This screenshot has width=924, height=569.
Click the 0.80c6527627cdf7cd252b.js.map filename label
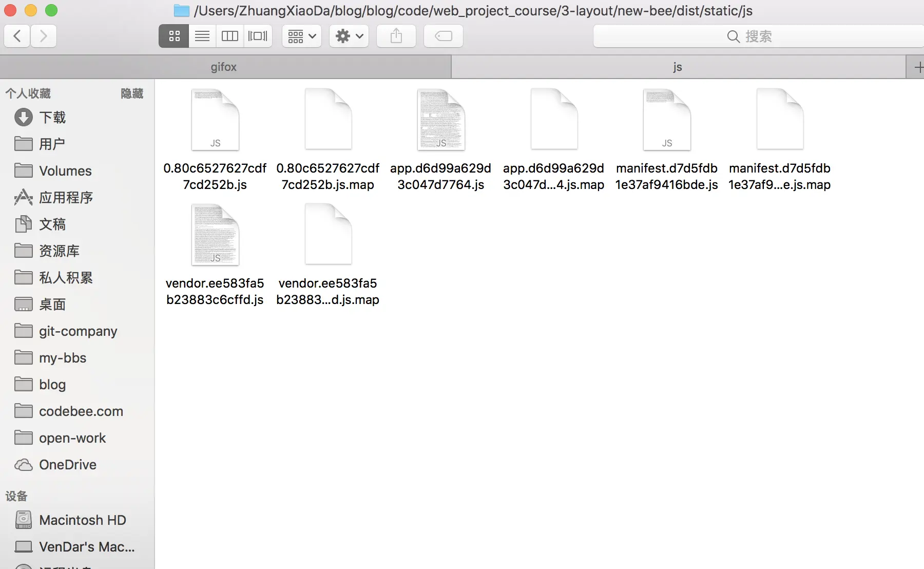[328, 176]
